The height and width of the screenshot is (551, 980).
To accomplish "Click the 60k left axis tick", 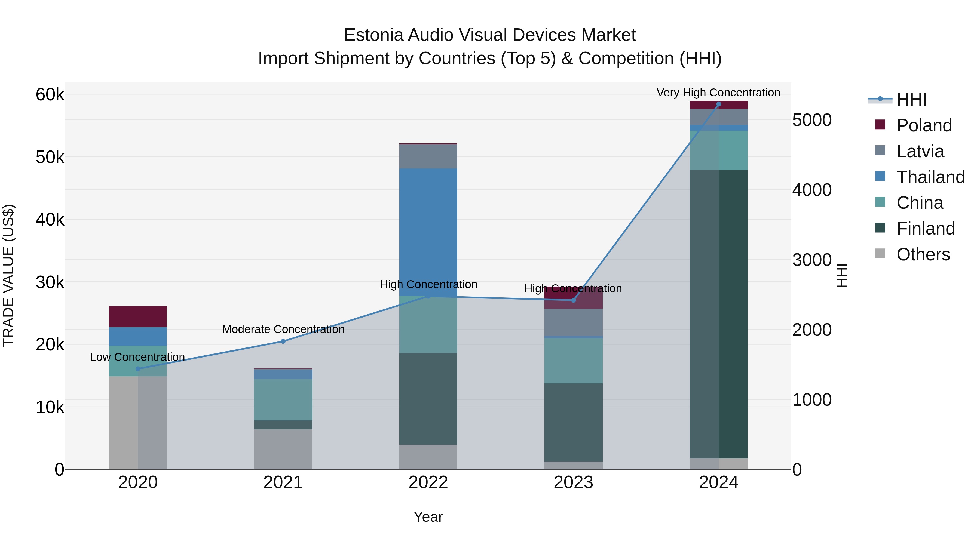I will [x=50, y=94].
